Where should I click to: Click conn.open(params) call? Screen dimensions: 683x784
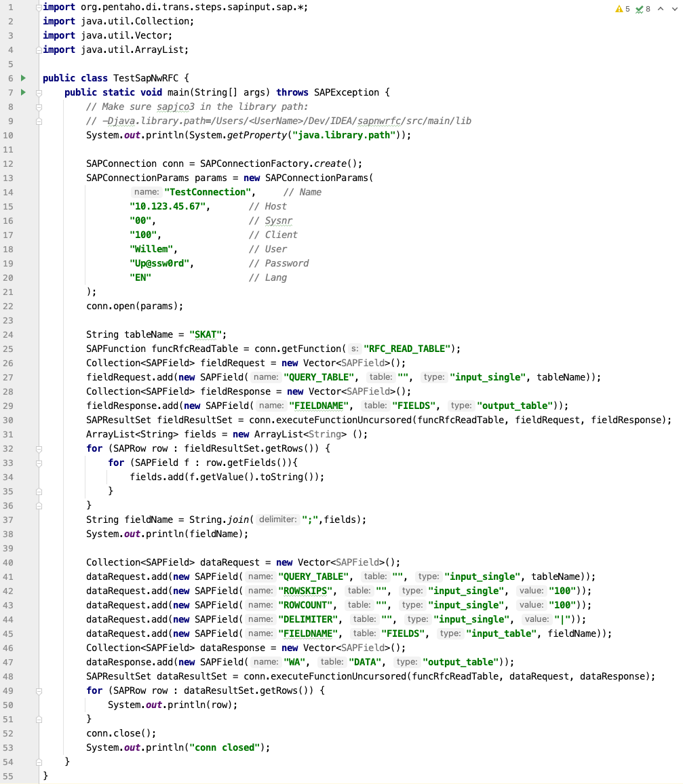pos(134,306)
